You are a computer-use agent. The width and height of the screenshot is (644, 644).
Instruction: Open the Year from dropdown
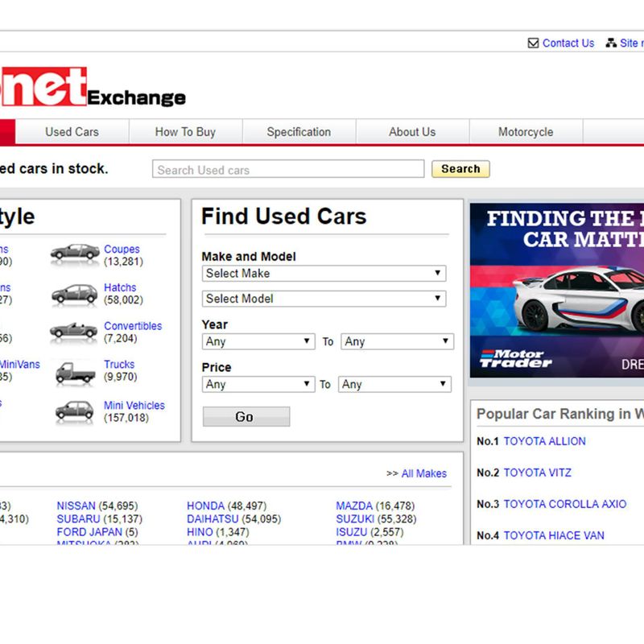pos(258,341)
